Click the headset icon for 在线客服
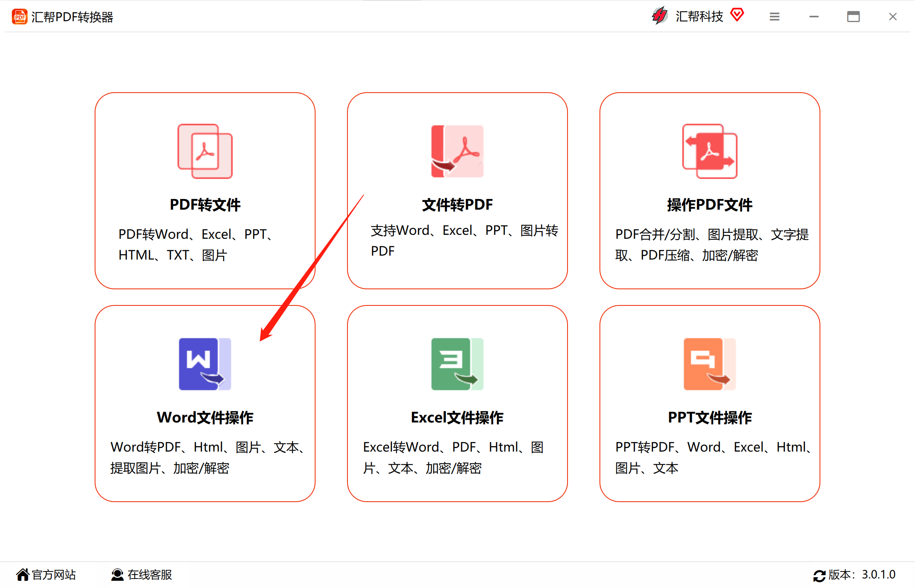 [x=117, y=575]
